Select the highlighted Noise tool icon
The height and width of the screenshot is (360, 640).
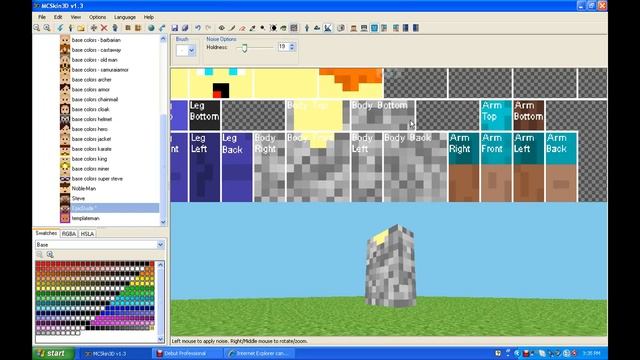pyautogui.click(x=294, y=28)
